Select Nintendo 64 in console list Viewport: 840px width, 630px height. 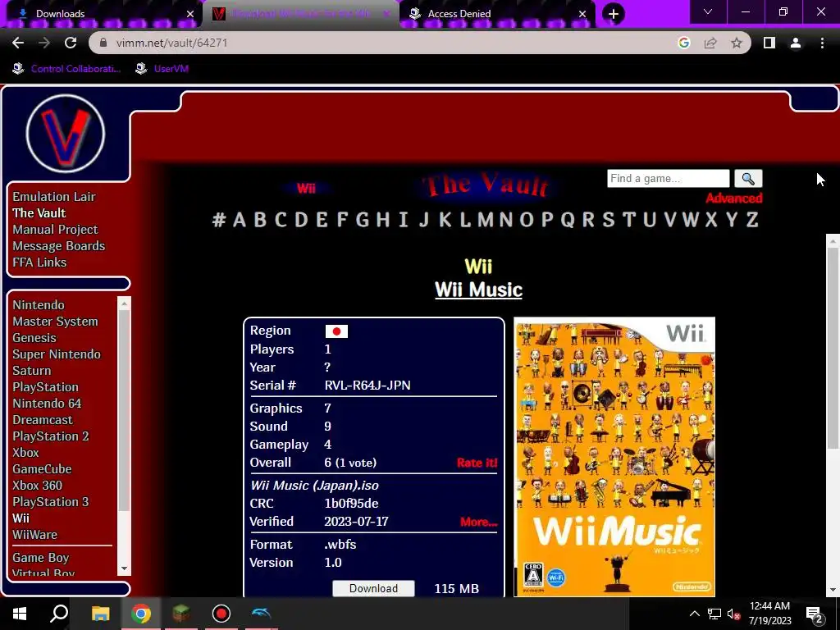tap(47, 404)
